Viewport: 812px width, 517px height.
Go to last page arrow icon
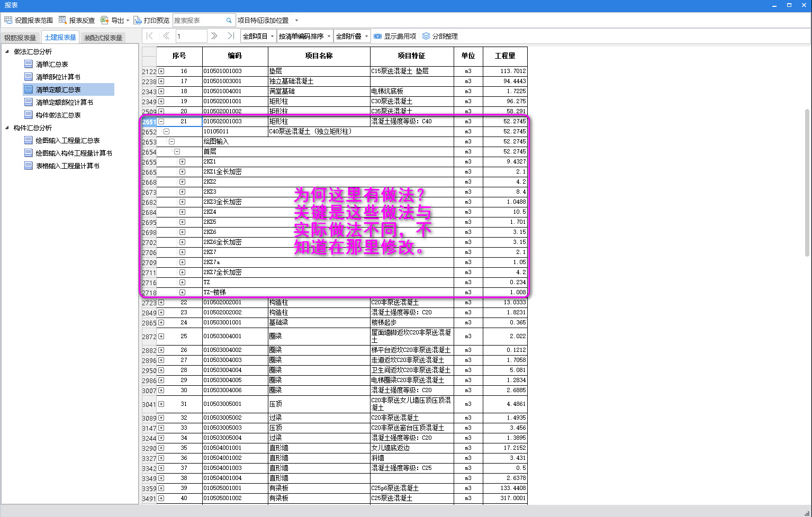(230, 36)
